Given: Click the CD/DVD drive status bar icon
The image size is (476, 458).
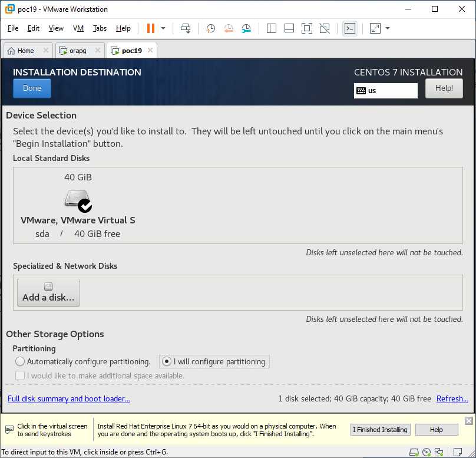Looking at the screenshot, I should pyautogui.click(x=427, y=452).
